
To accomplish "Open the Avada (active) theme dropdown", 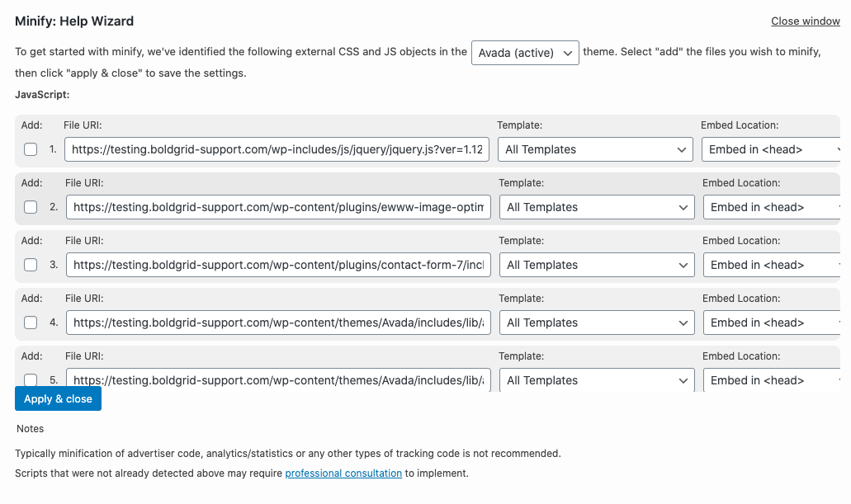I will click(525, 53).
